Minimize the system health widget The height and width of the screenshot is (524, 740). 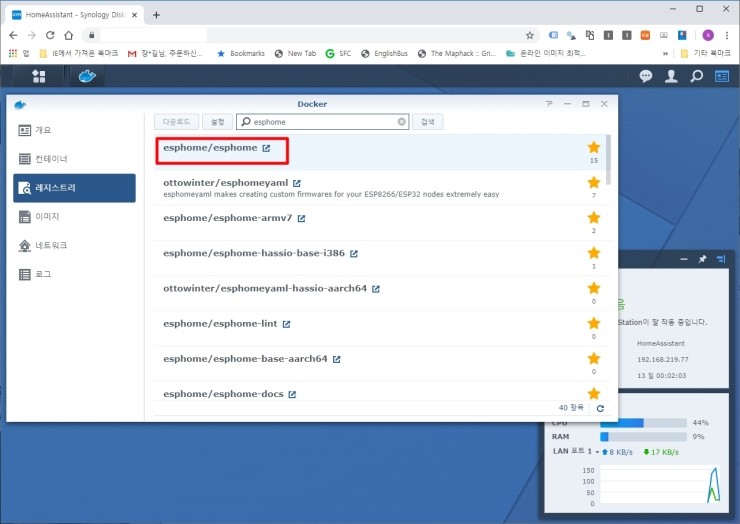[684, 259]
